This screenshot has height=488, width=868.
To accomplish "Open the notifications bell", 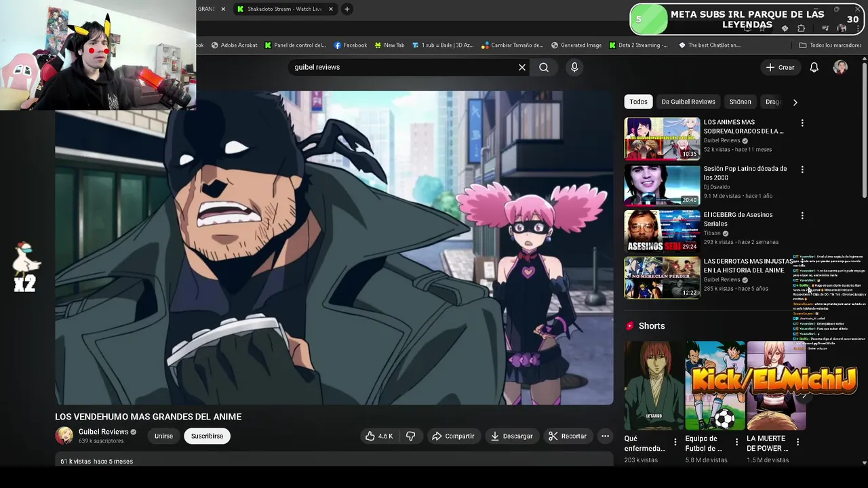I will coord(814,67).
